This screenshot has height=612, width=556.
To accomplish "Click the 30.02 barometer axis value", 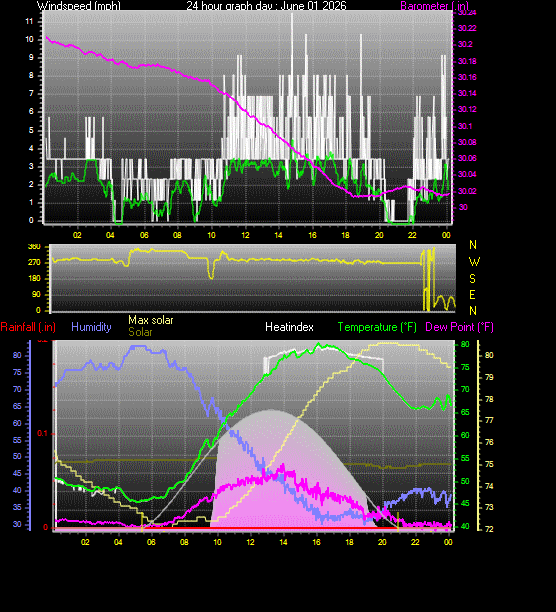I will tap(467, 191).
